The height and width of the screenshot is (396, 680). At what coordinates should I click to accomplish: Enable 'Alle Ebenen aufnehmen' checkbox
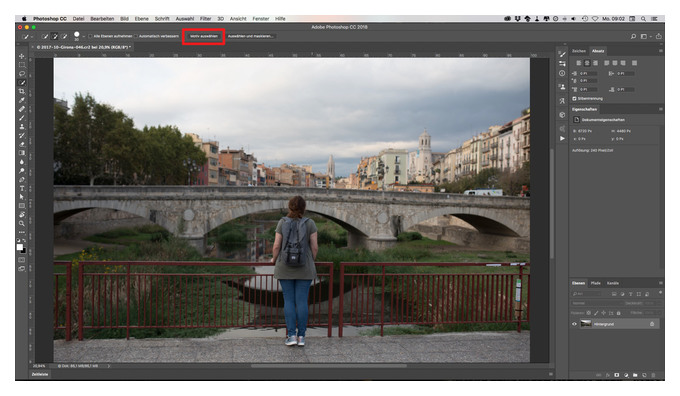[x=91, y=36]
